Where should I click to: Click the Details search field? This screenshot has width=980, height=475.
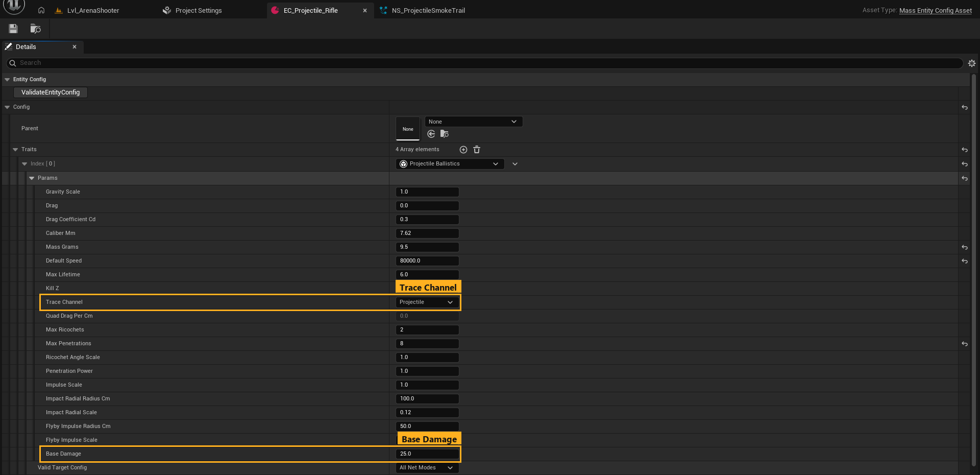click(485, 63)
